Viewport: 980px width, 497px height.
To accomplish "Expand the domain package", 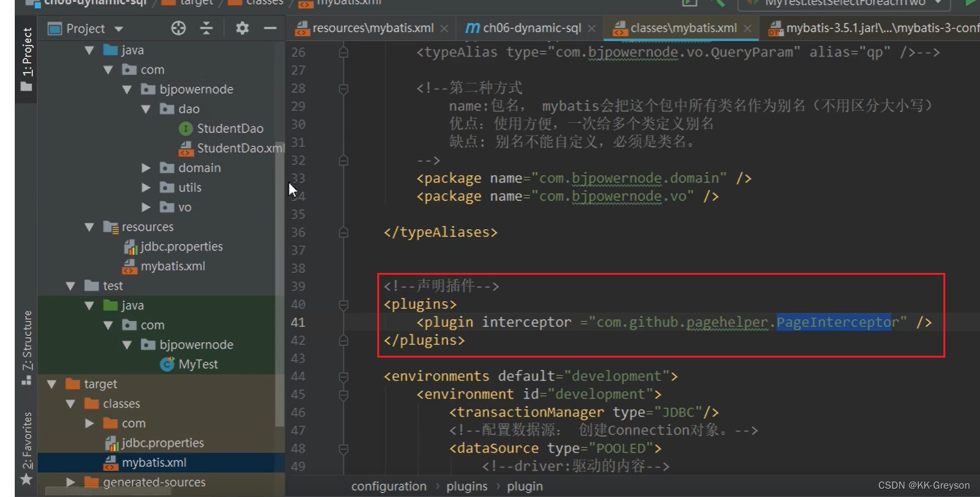I will tap(146, 168).
